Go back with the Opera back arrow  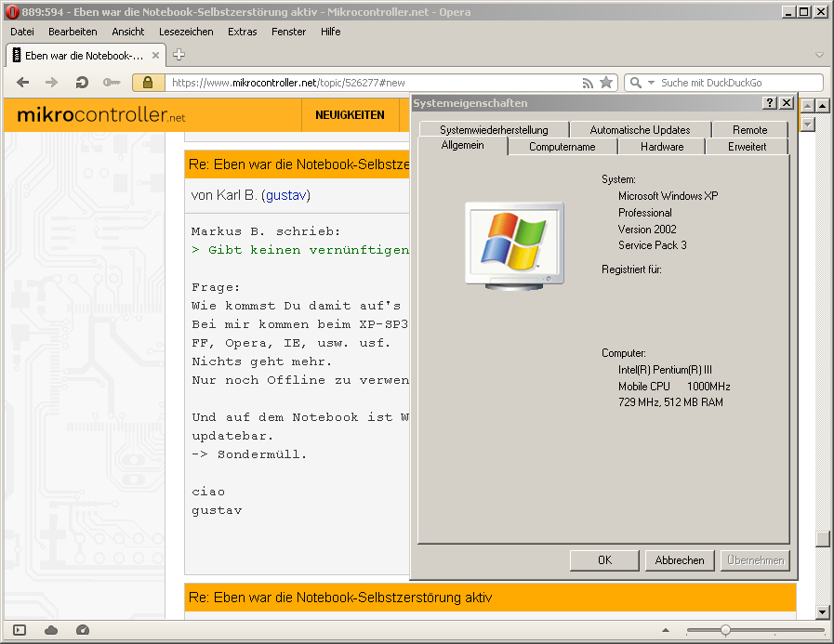click(23, 83)
